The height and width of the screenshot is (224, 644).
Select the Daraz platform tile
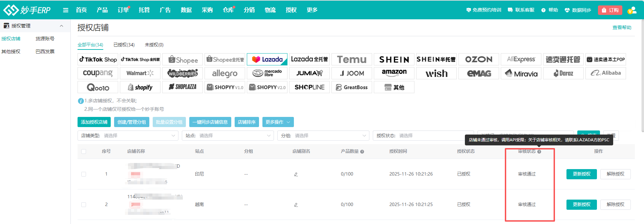pos(563,73)
